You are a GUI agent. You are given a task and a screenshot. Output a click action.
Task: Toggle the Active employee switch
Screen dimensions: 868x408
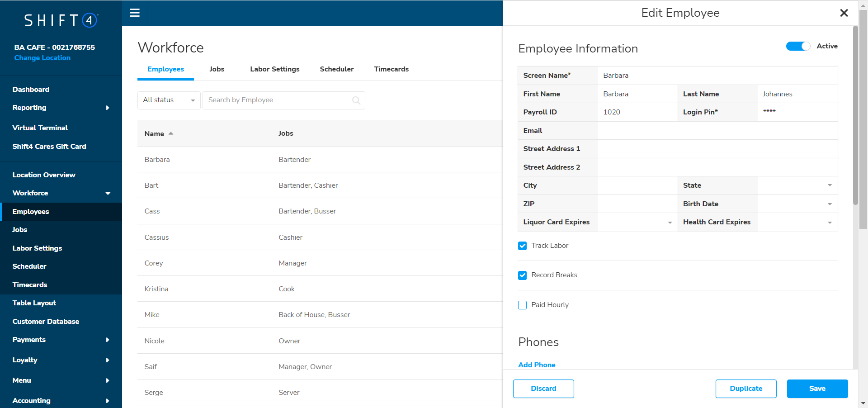pyautogui.click(x=798, y=46)
